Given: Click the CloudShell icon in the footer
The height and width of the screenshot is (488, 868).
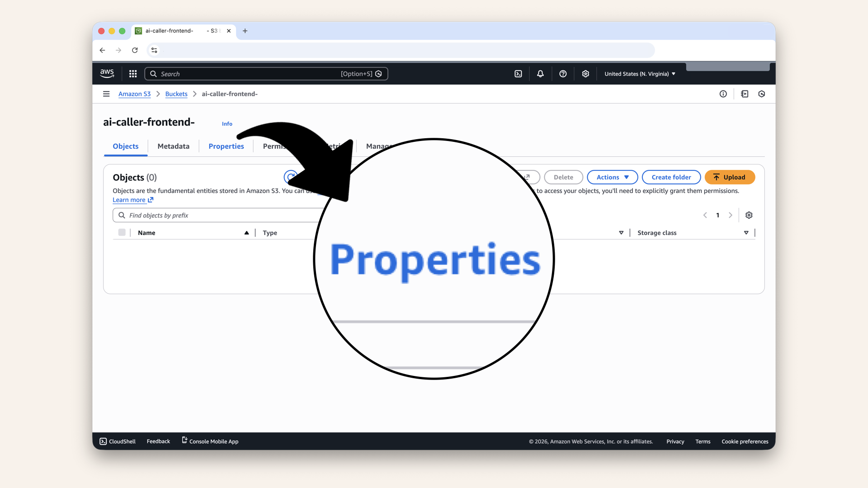Looking at the screenshot, I should coord(103,441).
